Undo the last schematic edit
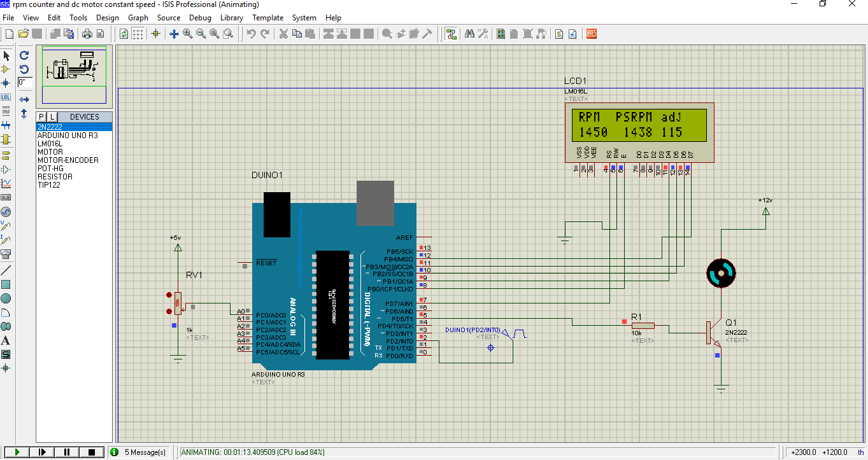Screen dimensions: 868x460 click(251, 33)
